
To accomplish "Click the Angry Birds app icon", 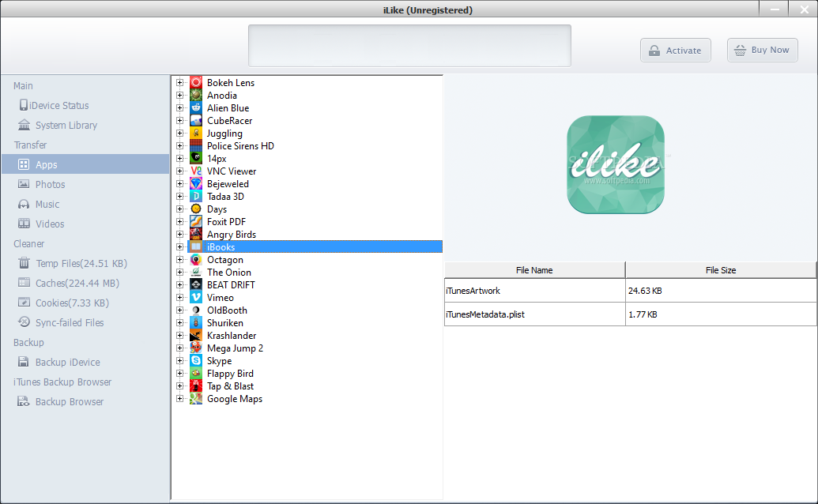I will (196, 234).
